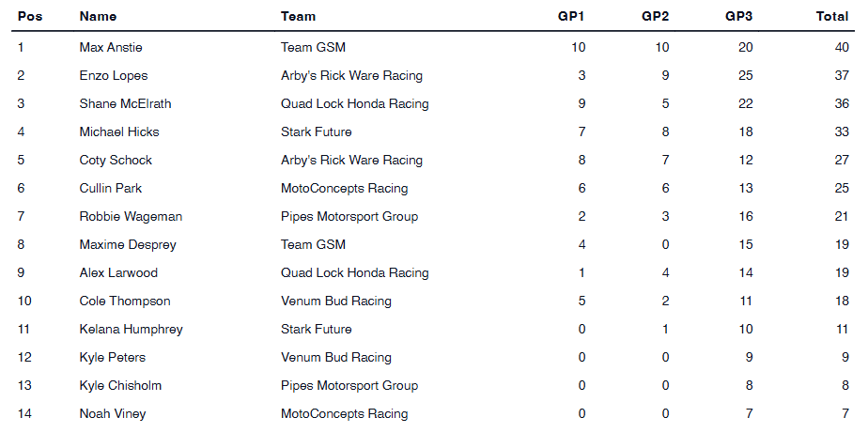This screenshot has width=868, height=433.
Task: Select the MotoConcepts Racing team for Cullin Park
Action: pyautogui.click(x=344, y=188)
